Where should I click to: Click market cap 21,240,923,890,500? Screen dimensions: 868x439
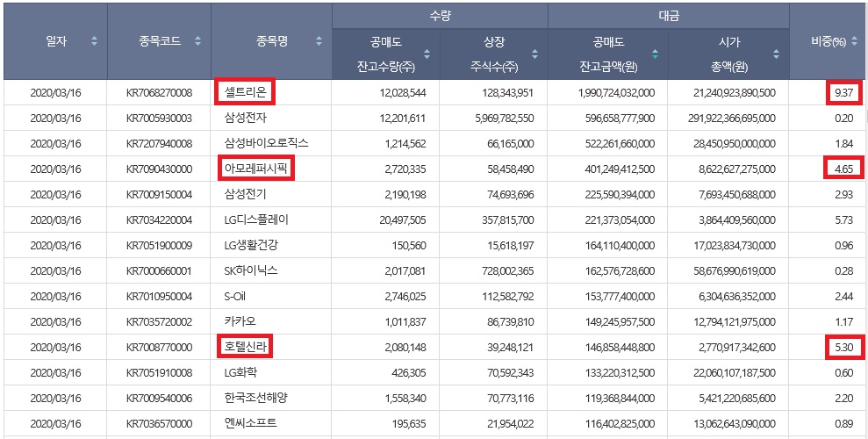734,92
